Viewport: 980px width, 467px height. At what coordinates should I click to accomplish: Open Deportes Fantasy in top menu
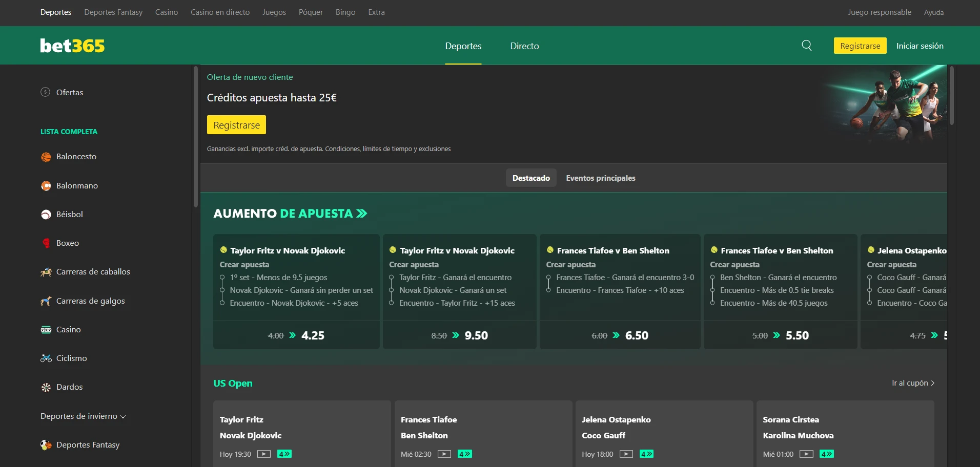113,12
